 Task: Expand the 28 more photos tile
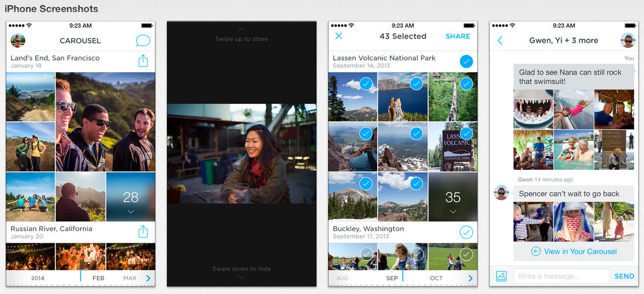pyautogui.click(x=131, y=197)
